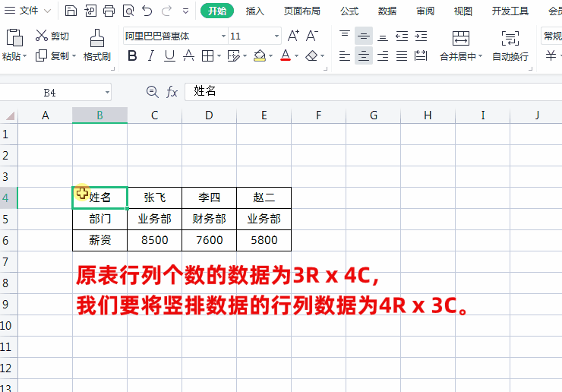
Task: Expand the quick access toolbar dropdown
Action: (x=185, y=11)
